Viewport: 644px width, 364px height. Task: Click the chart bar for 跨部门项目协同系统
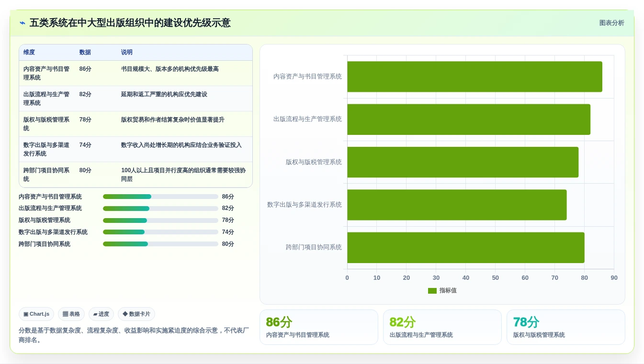click(x=466, y=247)
